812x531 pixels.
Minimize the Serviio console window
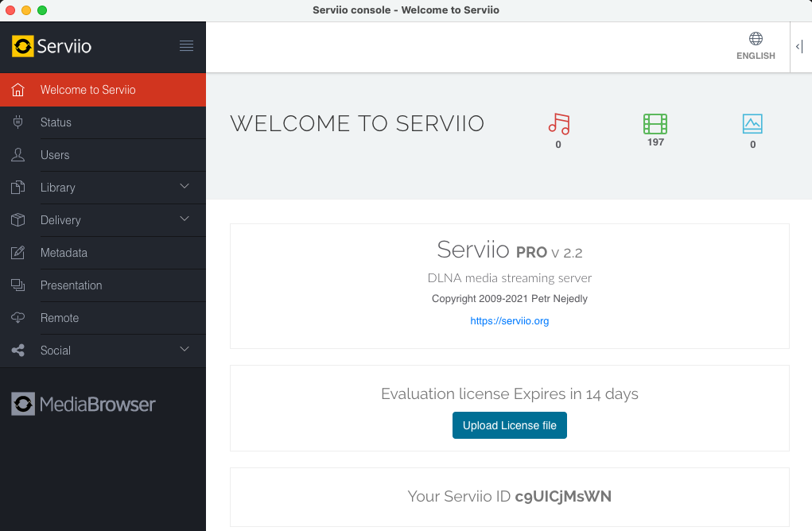click(x=26, y=10)
